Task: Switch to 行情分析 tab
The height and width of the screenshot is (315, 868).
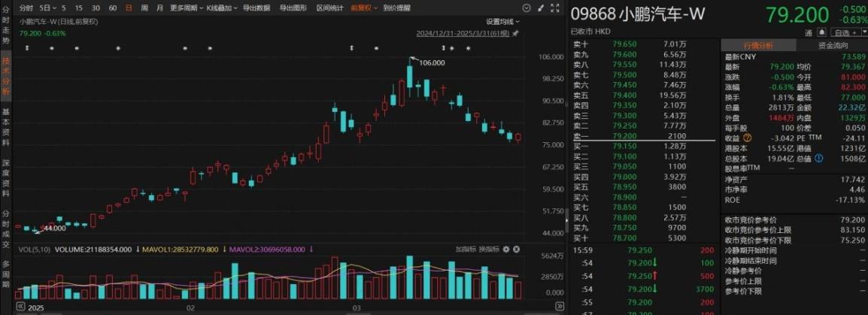Action: tap(758, 46)
